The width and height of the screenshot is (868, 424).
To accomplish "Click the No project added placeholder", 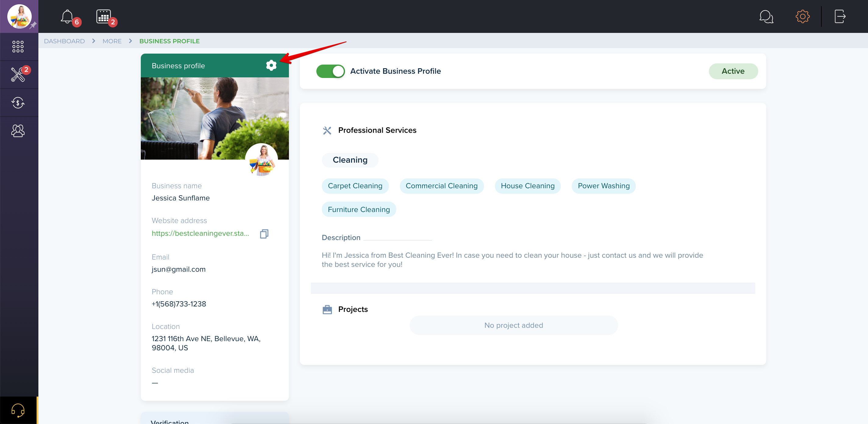I will click(513, 325).
